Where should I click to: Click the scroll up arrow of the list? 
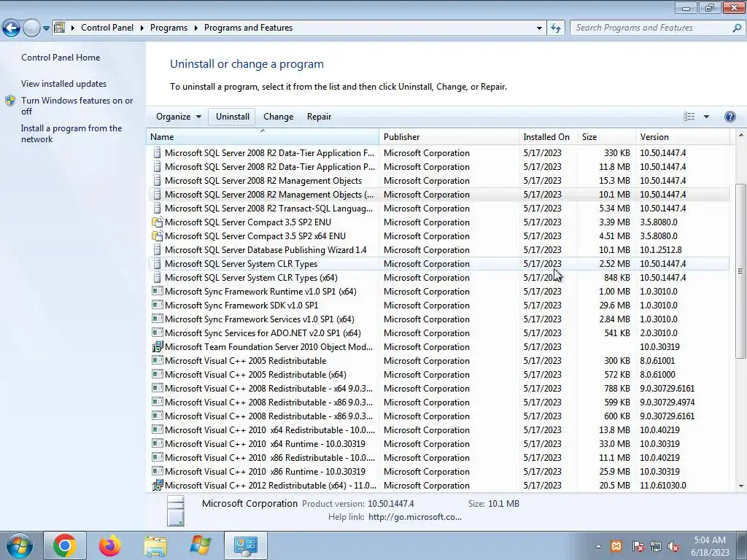pyautogui.click(x=740, y=136)
